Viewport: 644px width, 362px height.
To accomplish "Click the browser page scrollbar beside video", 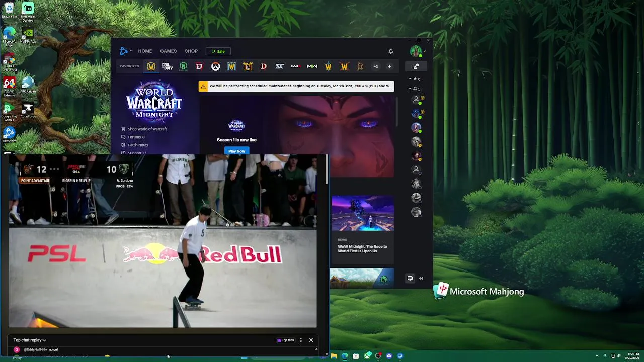I will click(x=327, y=169).
